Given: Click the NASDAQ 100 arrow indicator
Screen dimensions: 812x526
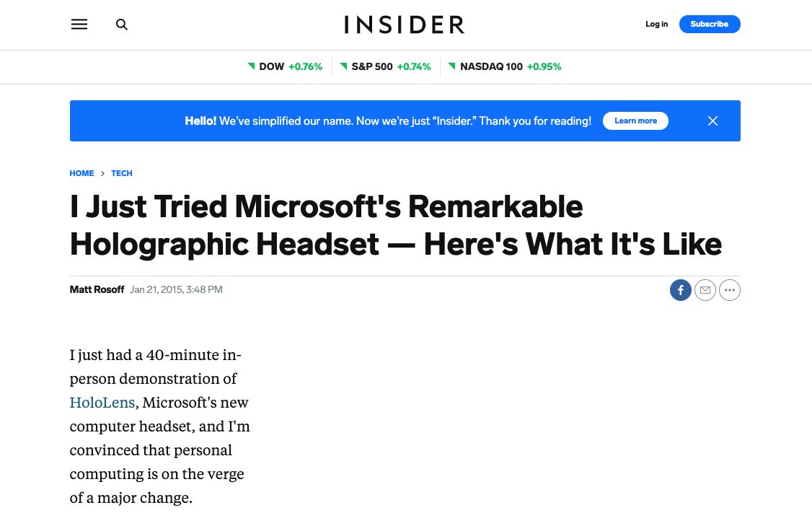Looking at the screenshot, I should click(452, 66).
